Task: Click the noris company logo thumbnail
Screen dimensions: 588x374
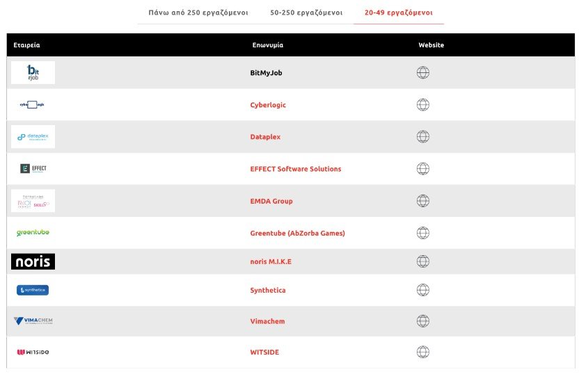Action: click(x=33, y=261)
